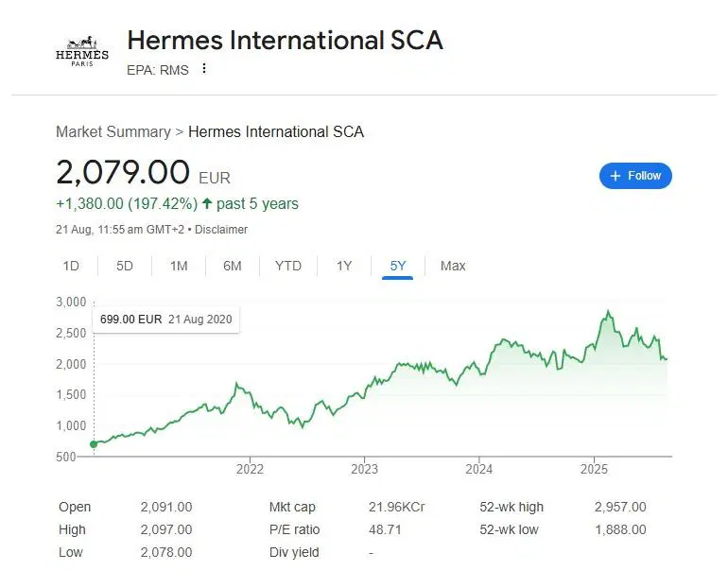
Task: Switch to the 1D time range
Action: 71,266
